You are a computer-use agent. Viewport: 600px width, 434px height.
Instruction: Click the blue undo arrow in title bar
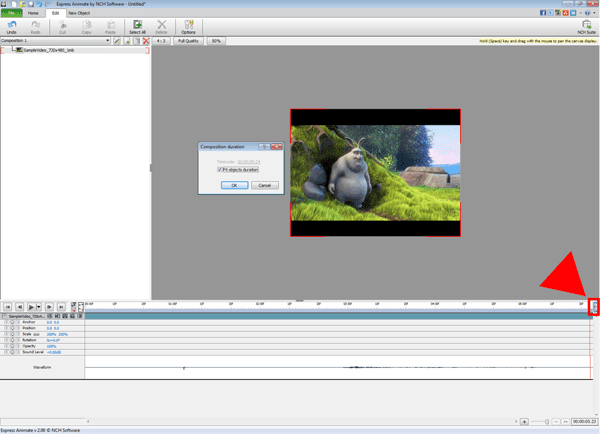tap(39, 4)
